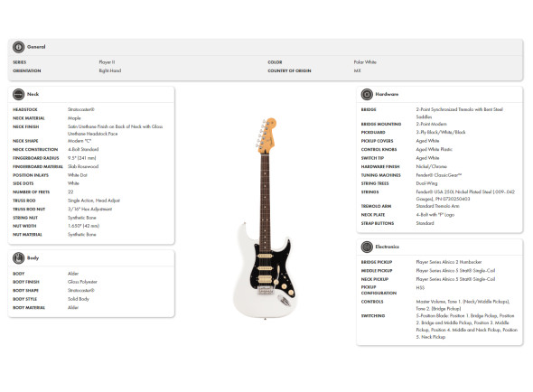
Task: Click the CONTROLS label
Action: [x=372, y=302]
